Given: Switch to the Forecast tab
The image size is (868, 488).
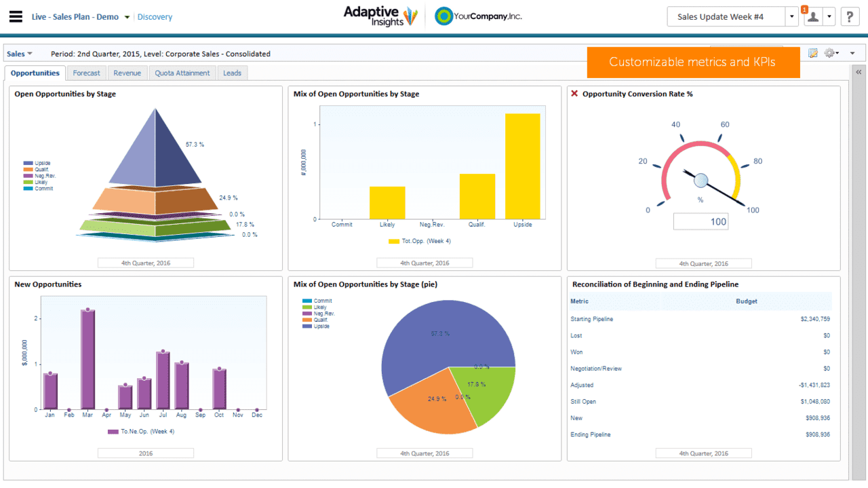Looking at the screenshot, I should [x=87, y=73].
